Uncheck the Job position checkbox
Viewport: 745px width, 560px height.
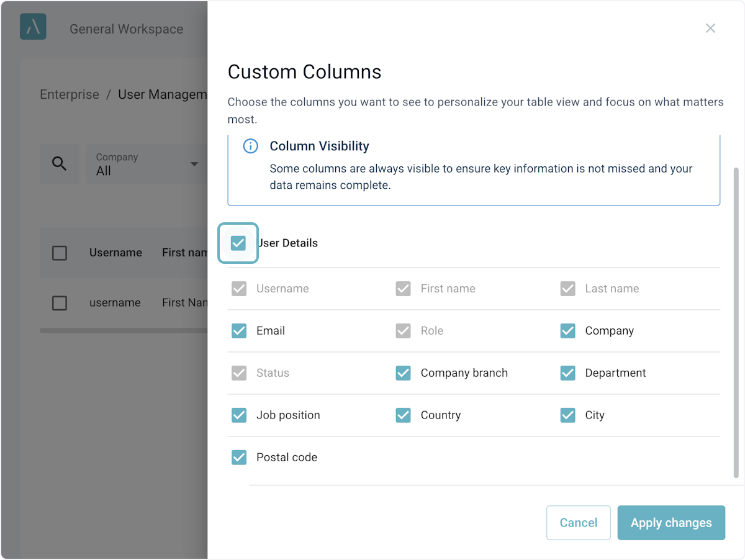pyautogui.click(x=239, y=415)
